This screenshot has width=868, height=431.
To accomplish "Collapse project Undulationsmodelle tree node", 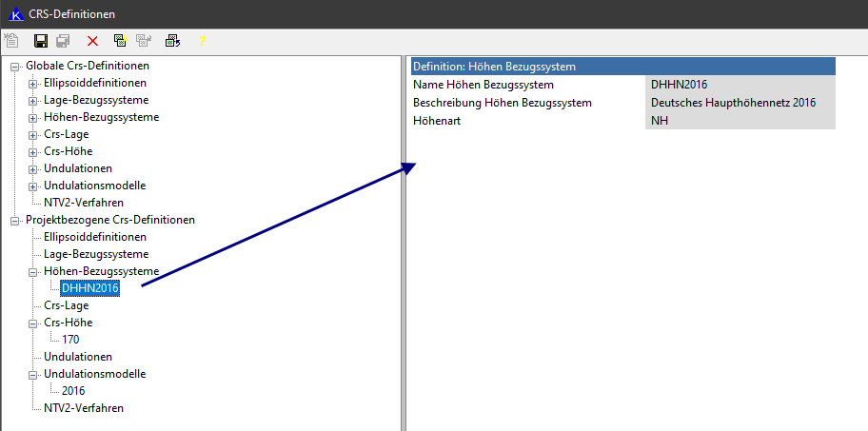I will 33,375.
